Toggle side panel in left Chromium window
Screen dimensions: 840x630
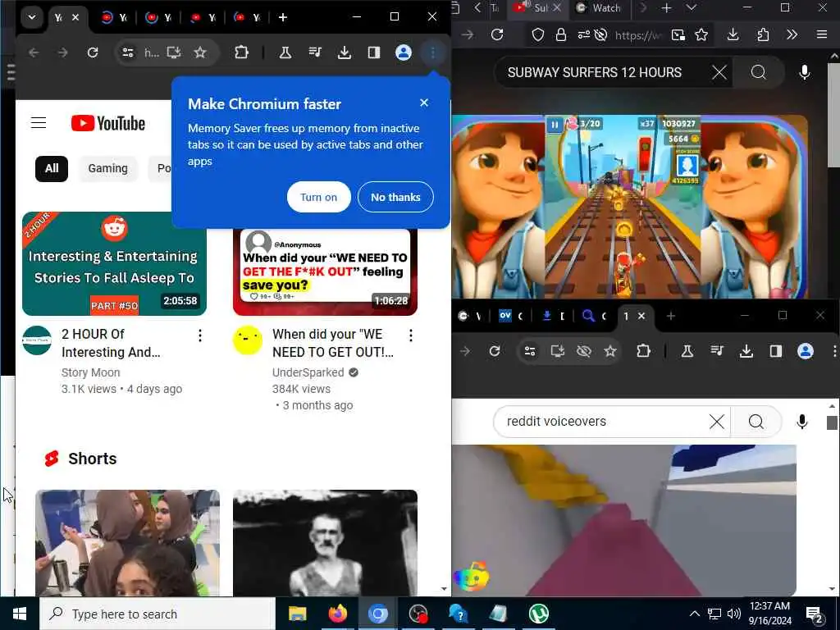click(374, 52)
